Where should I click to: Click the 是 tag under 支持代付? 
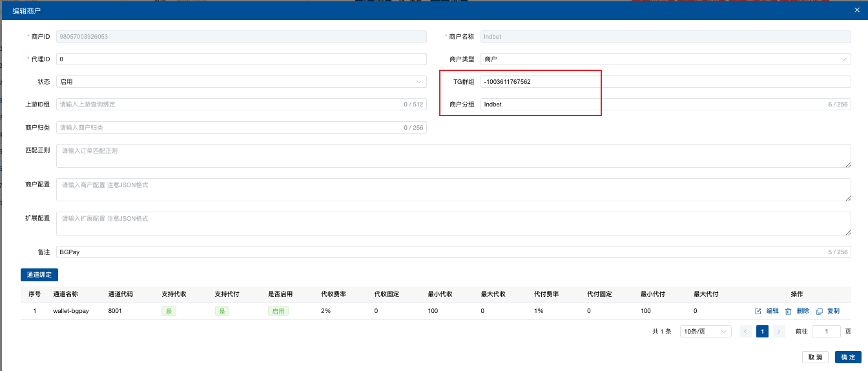tap(223, 311)
